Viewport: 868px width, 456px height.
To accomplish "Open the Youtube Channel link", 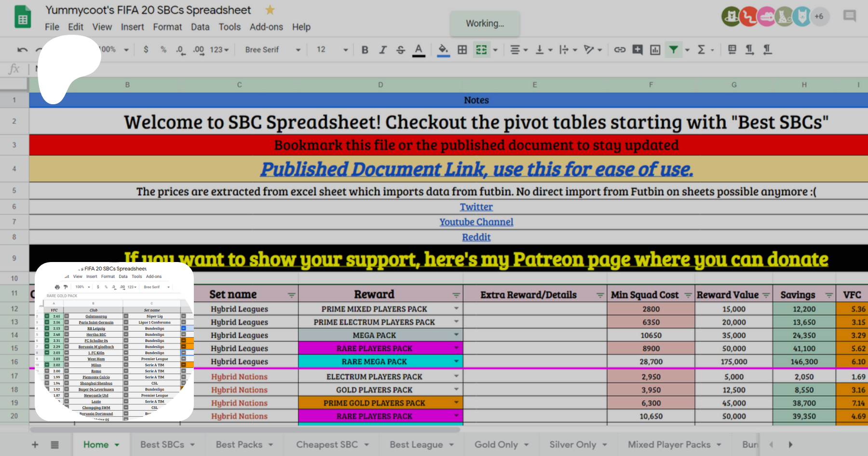I will click(x=476, y=222).
